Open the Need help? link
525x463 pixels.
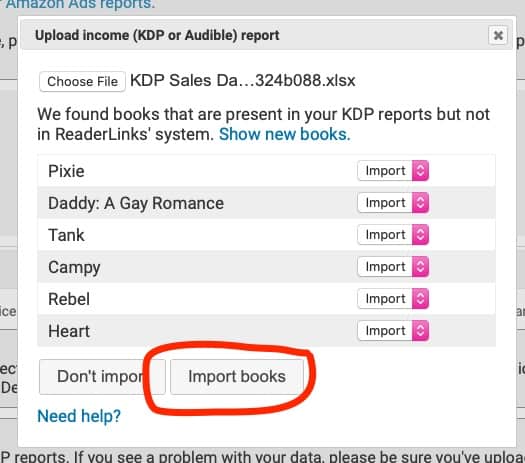tap(79, 416)
